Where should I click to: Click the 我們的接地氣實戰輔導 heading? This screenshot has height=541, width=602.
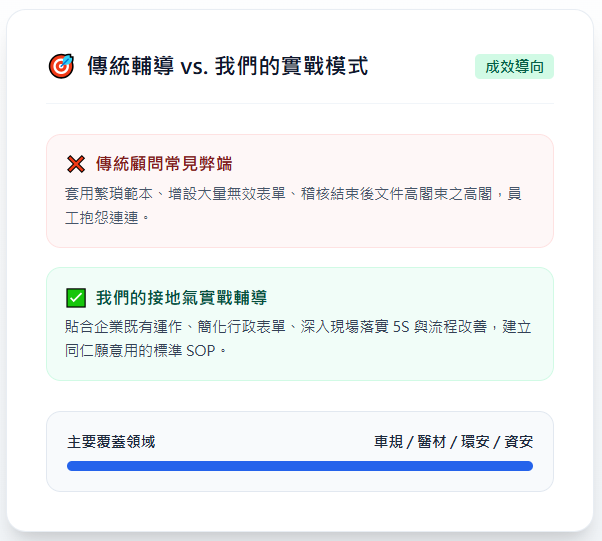181,298
